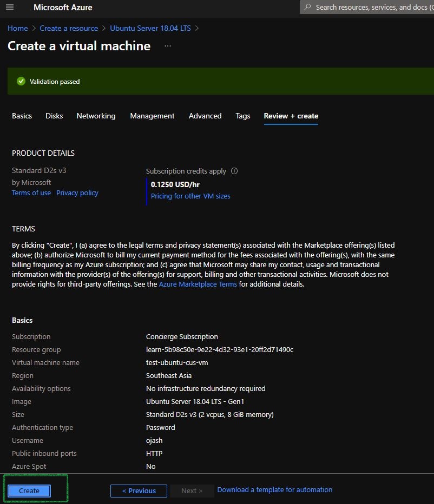Screen dimensions: 434x504
Task: Click the green Validation passed checkmark icon
Action: point(21,81)
